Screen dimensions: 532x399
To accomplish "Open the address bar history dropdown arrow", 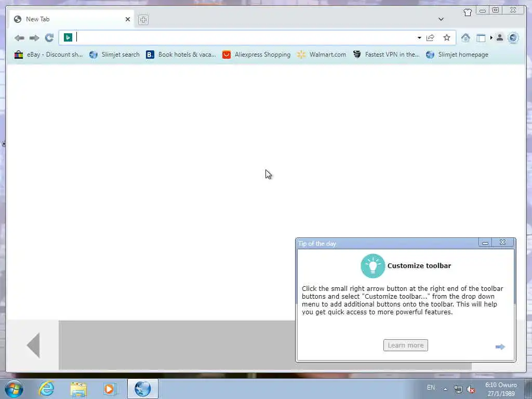I will [x=419, y=37].
